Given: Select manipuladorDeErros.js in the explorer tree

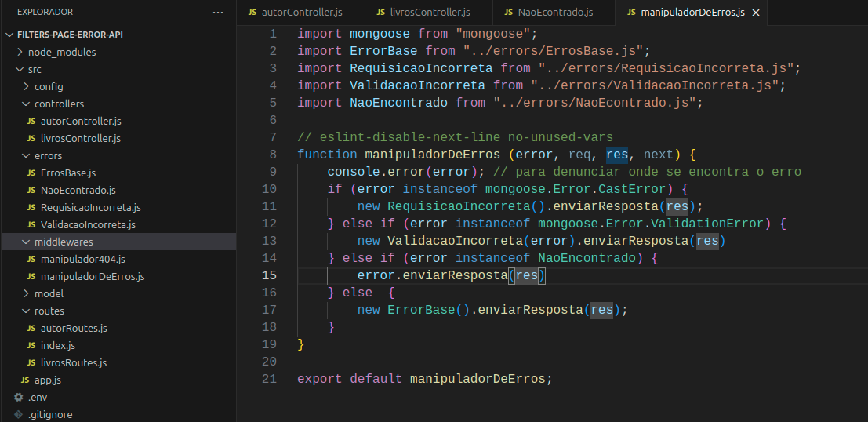Looking at the screenshot, I should (93, 276).
